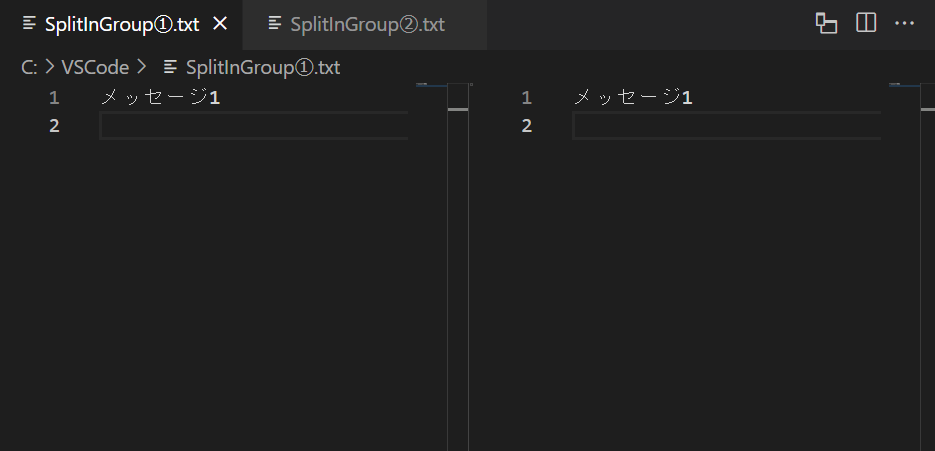Screen dimensions: 935x451
Task: Click the C: breadcrumb segment
Action: (x=29, y=67)
